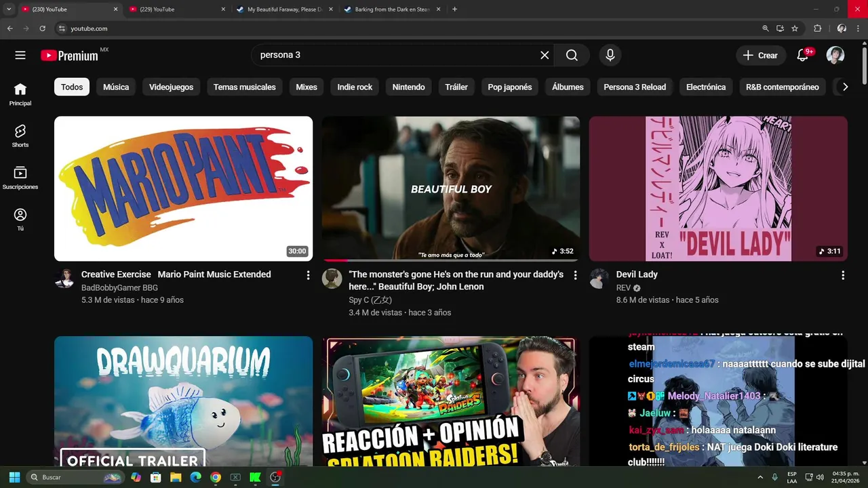Open BadBobbyGamer BBG channel avatar
The height and width of the screenshot is (488, 868).
tap(64, 279)
